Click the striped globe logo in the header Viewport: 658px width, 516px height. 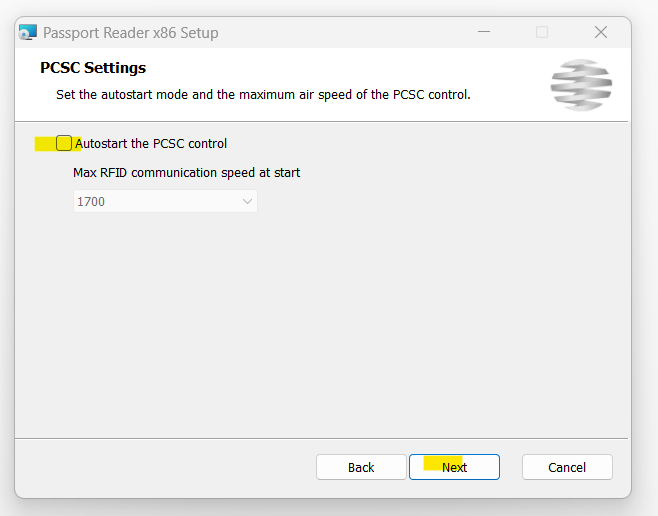tap(581, 85)
